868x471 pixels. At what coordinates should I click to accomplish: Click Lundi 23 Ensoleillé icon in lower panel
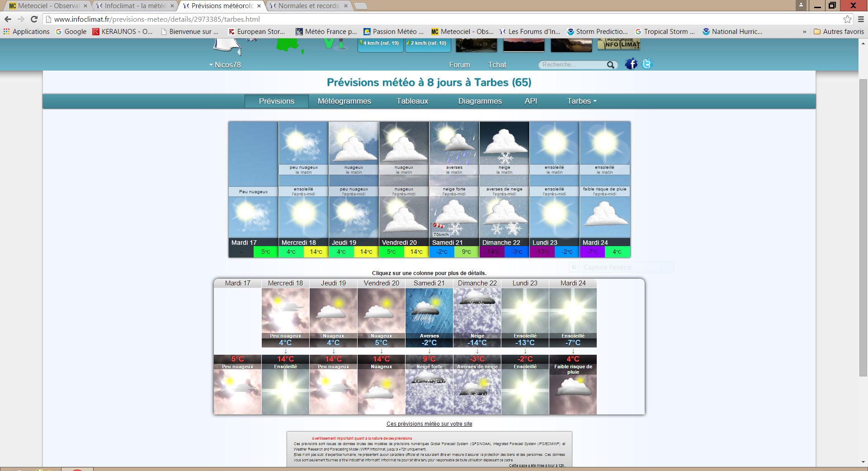tap(525, 392)
